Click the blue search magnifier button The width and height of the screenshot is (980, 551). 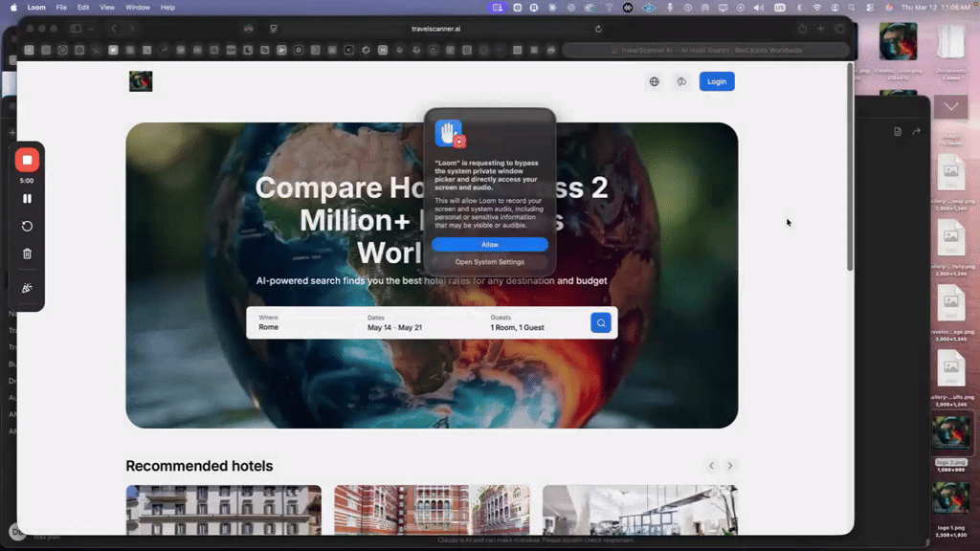[x=600, y=322]
